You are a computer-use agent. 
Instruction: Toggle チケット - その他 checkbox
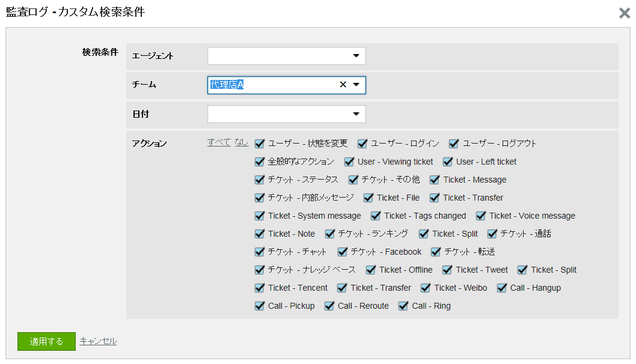point(353,180)
